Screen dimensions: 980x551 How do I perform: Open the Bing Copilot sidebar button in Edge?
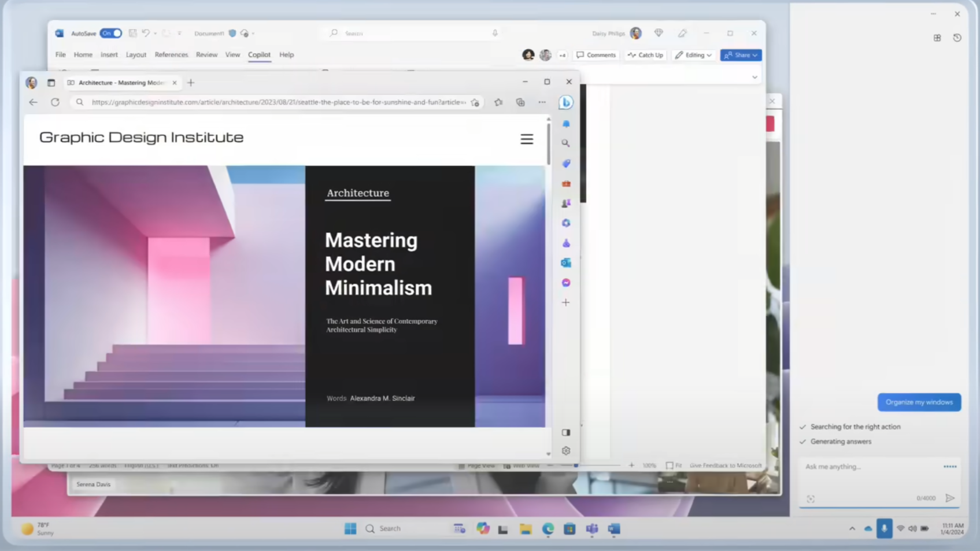(566, 102)
